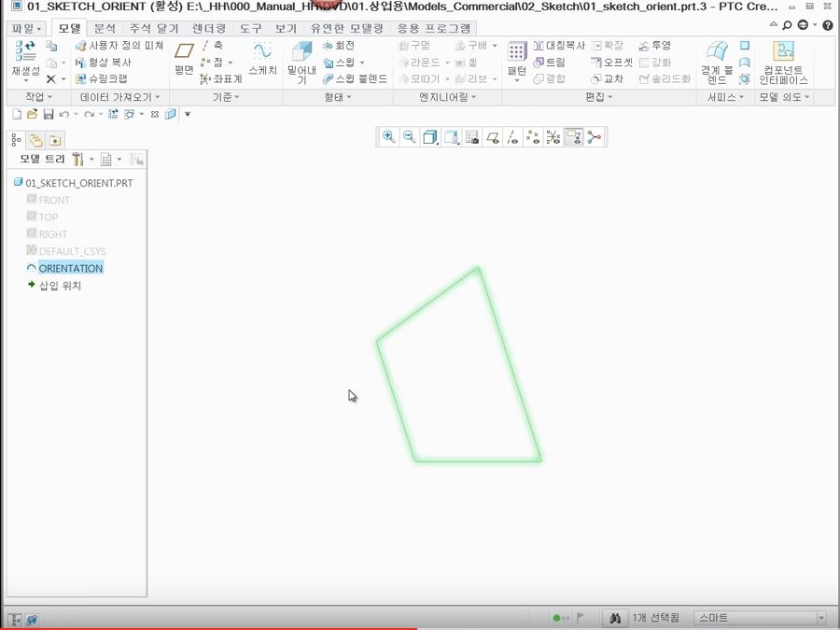Select 01_SKETCH_ORIENT.PRT in the model tree

[78, 183]
